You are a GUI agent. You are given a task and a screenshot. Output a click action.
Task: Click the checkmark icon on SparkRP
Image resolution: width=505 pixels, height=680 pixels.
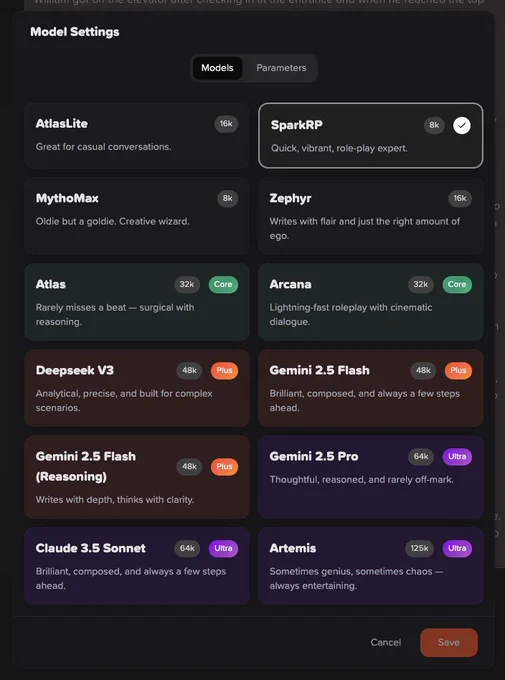[462, 125]
